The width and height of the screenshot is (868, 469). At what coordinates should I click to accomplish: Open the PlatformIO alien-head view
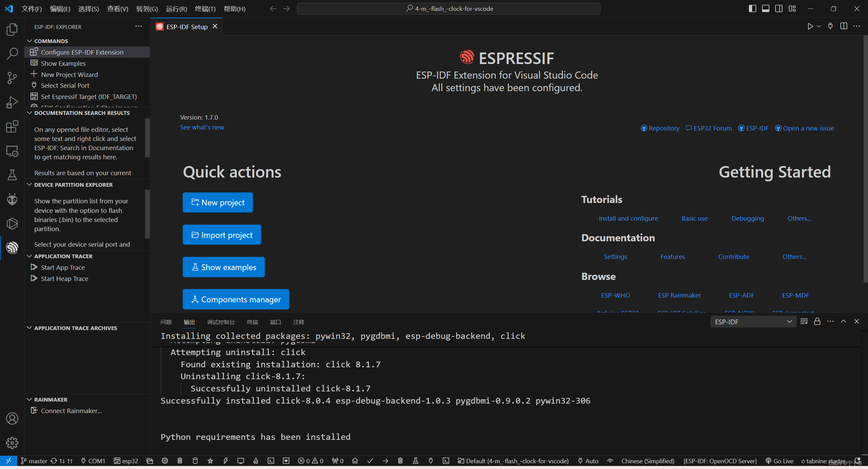pyautogui.click(x=12, y=199)
